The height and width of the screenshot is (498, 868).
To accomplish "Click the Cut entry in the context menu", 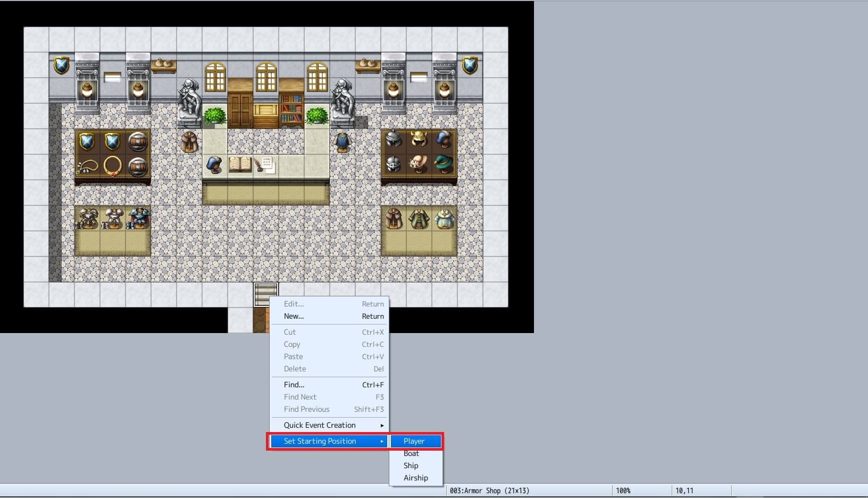I will pyautogui.click(x=329, y=332).
